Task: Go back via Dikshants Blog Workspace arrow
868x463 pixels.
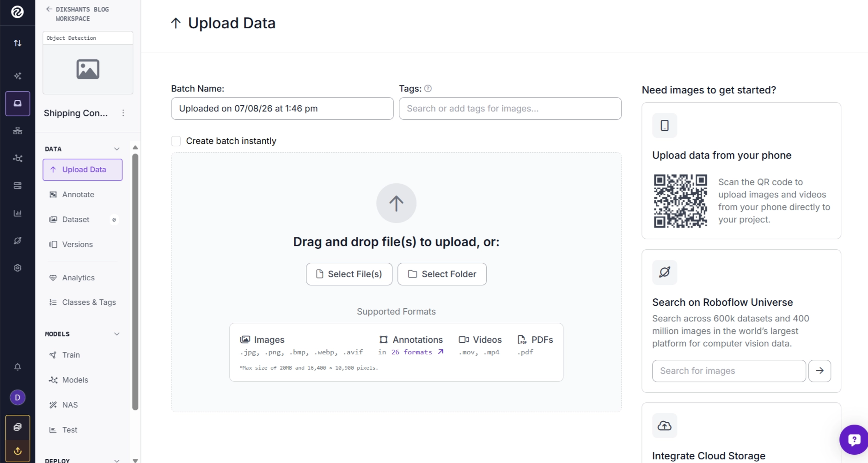Action: (x=49, y=9)
